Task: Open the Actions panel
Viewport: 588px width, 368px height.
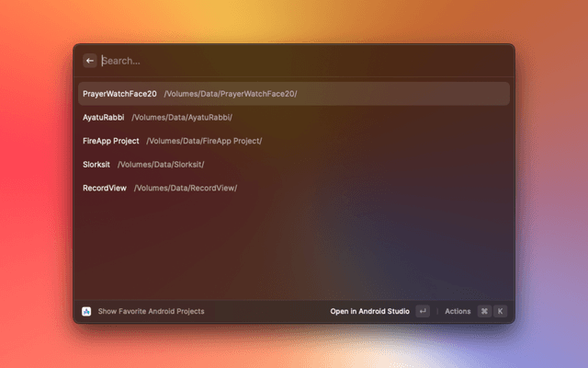Action: coord(458,311)
